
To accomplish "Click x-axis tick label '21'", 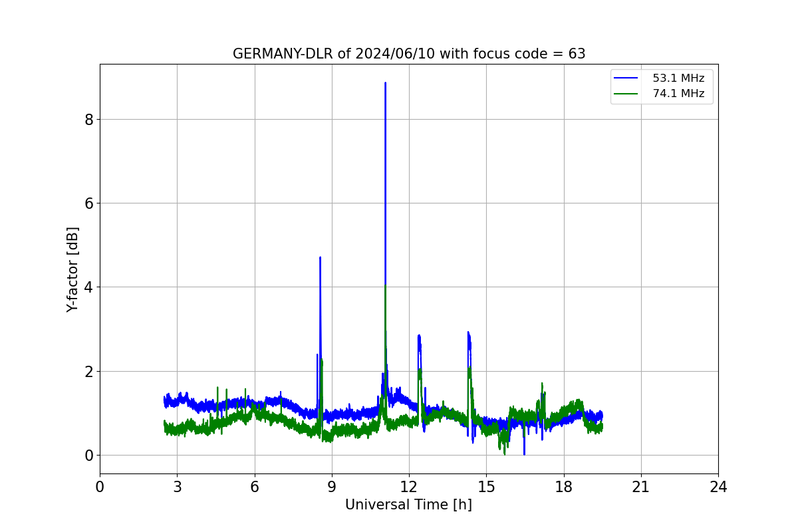I will tap(641, 487).
